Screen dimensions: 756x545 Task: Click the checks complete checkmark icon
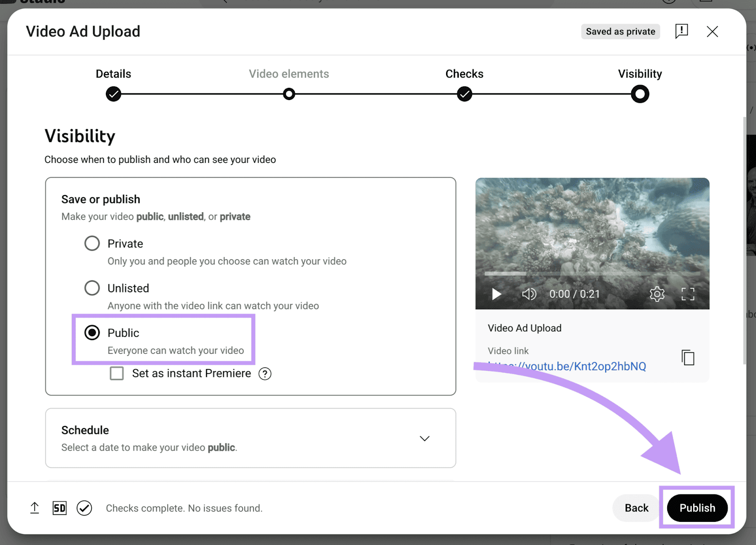pyautogui.click(x=84, y=508)
